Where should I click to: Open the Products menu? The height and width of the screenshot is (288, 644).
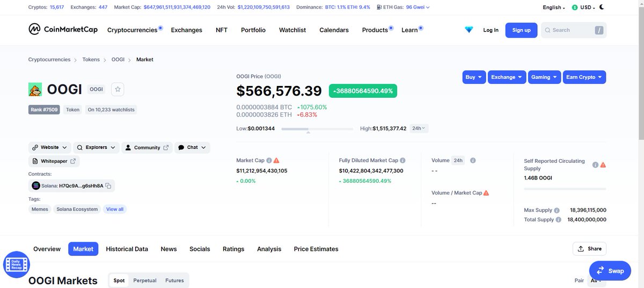pos(375,30)
